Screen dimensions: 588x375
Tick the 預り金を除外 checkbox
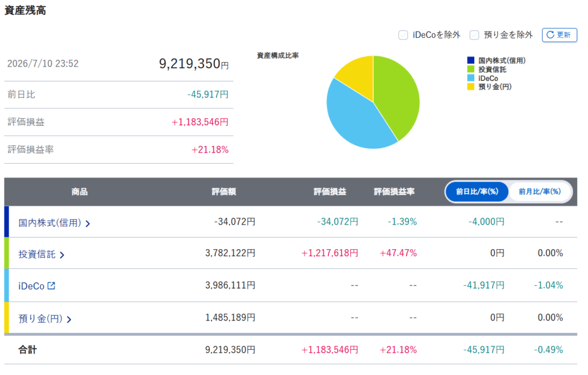coord(474,35)
